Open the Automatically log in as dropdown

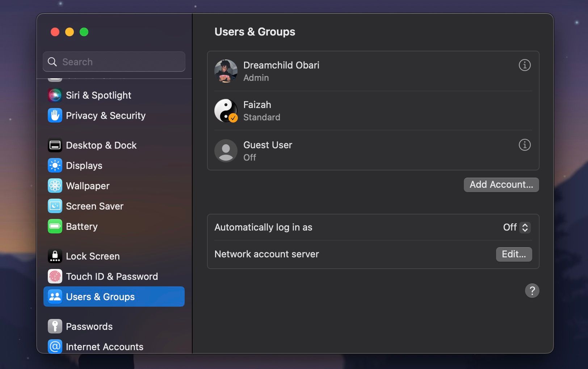[x=516, y=228]
